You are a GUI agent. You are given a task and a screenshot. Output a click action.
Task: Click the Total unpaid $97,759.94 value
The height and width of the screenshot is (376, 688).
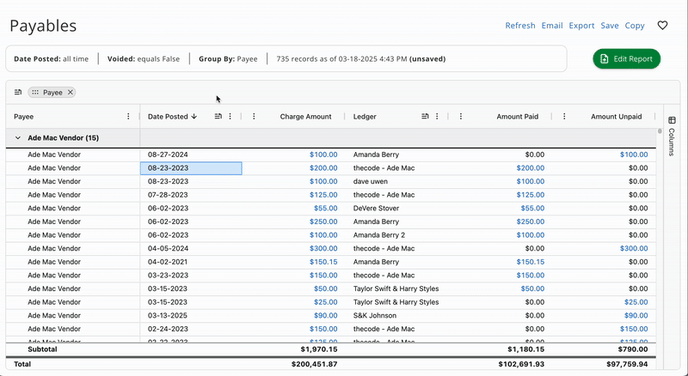point(627,364)
